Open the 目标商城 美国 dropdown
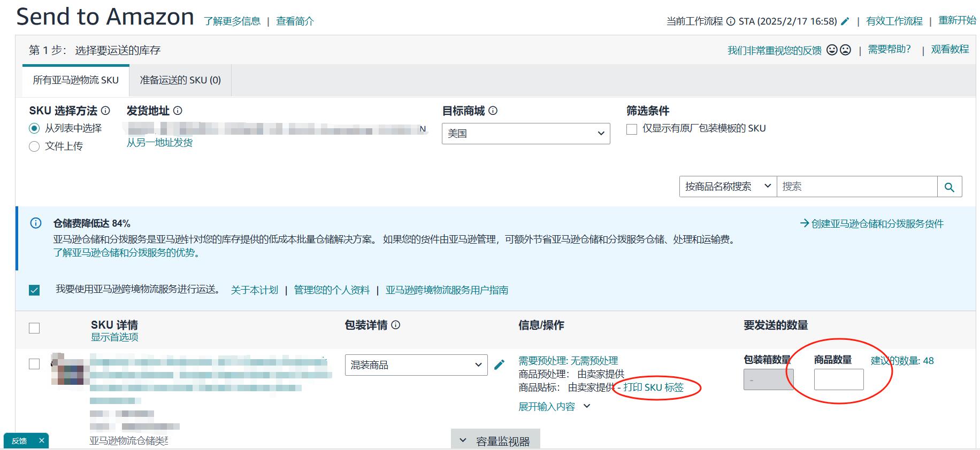The width and height of the screenshot is (980, 450). tap(526, 134)
